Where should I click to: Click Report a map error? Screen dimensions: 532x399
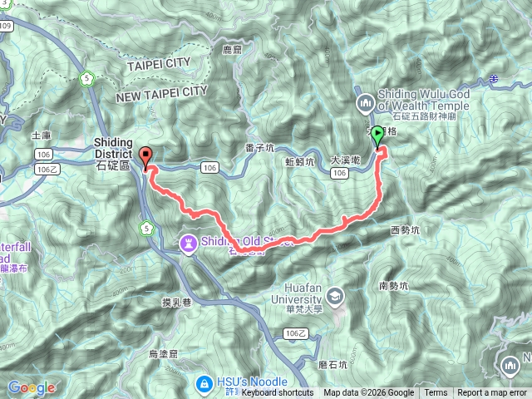click(x=492, y=392)
